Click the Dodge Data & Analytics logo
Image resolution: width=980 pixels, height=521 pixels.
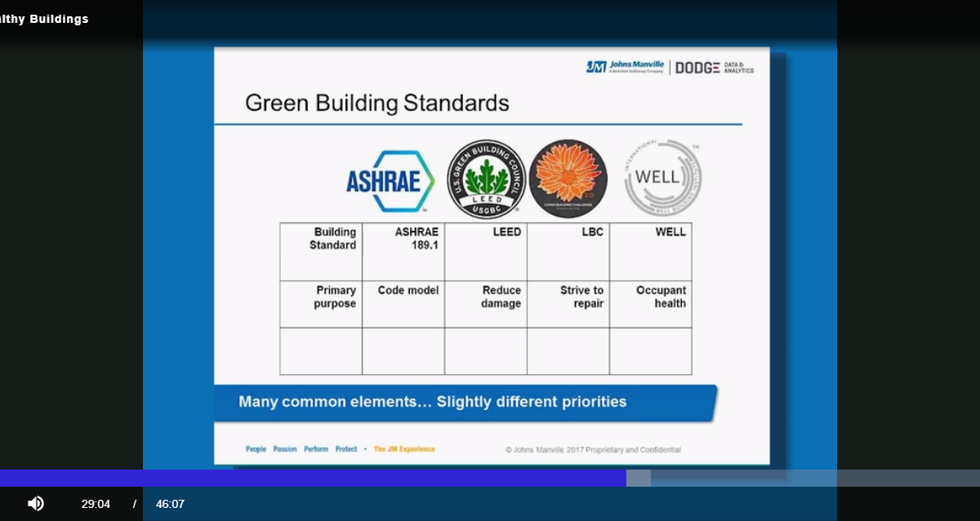(x=715, y=67)
